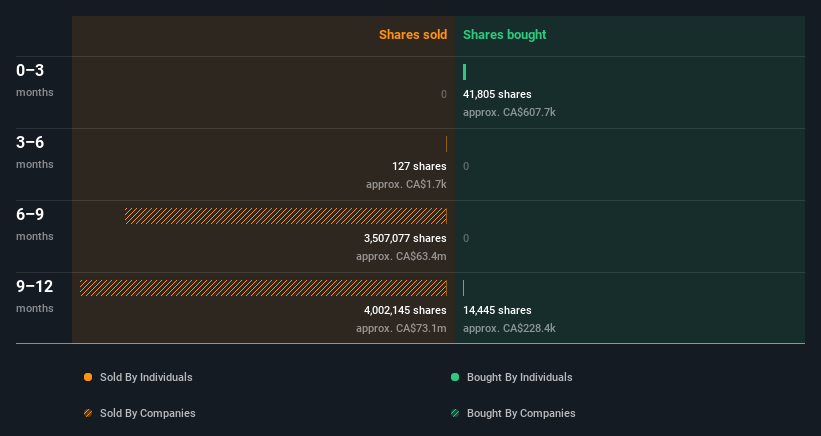Click the approx. CA$73.1m amount

click(x=401, y=329)
